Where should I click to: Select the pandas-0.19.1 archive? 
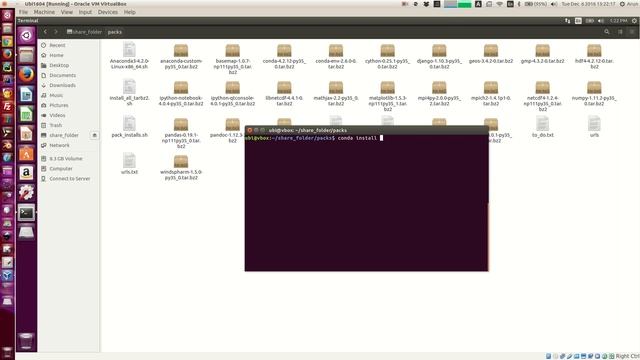pos(181,133)
